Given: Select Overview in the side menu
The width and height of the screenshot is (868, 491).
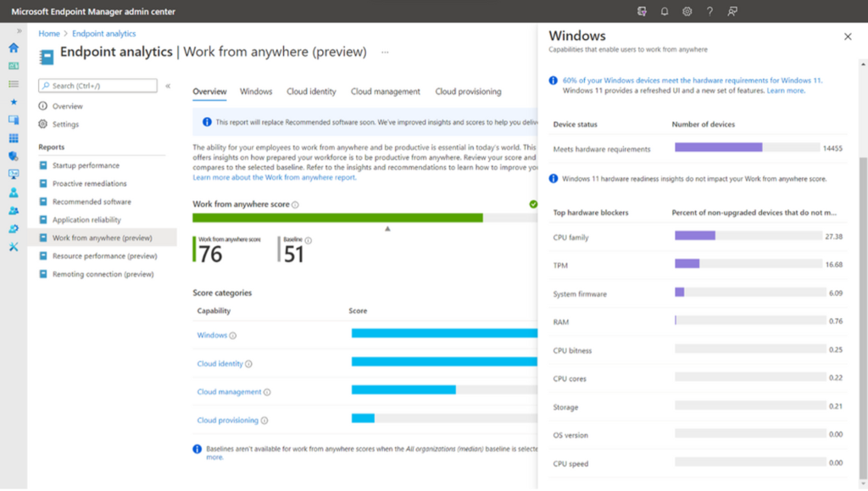Looking at the screenshot, I should pyautogui.click(x=68, y=106).
